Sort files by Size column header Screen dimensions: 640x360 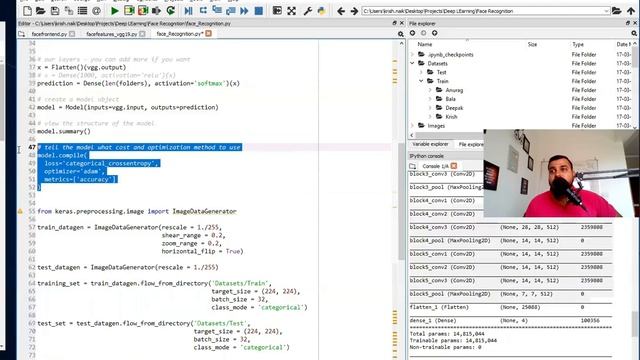[532, 44]
